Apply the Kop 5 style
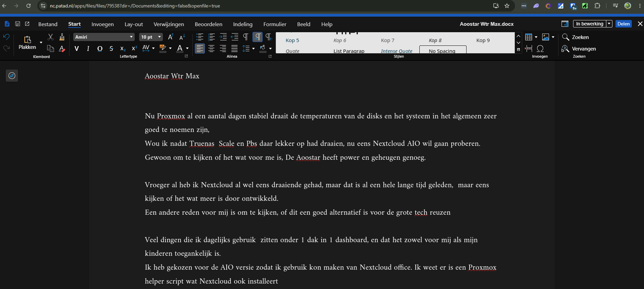This screenshot has width=644, height=289. (292, 40)
